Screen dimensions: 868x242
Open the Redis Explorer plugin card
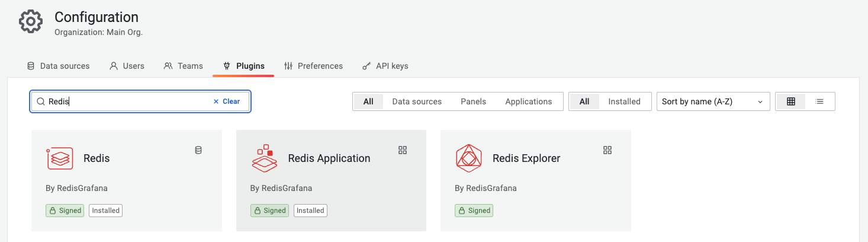536,180
